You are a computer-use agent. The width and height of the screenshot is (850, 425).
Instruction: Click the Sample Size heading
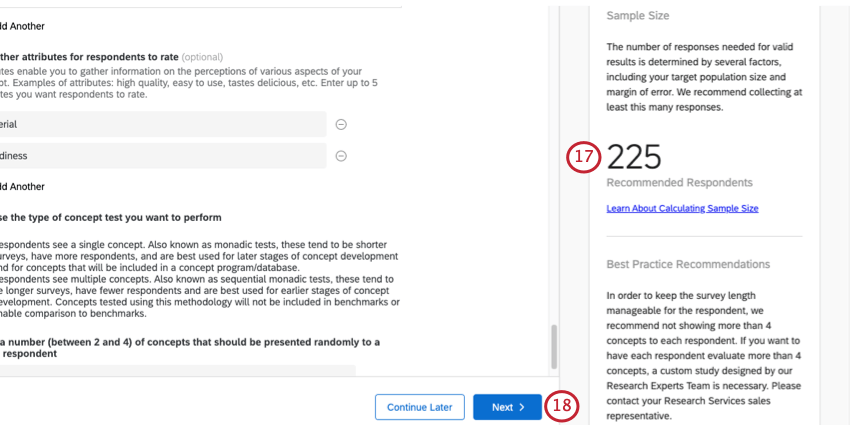(637, 16)
